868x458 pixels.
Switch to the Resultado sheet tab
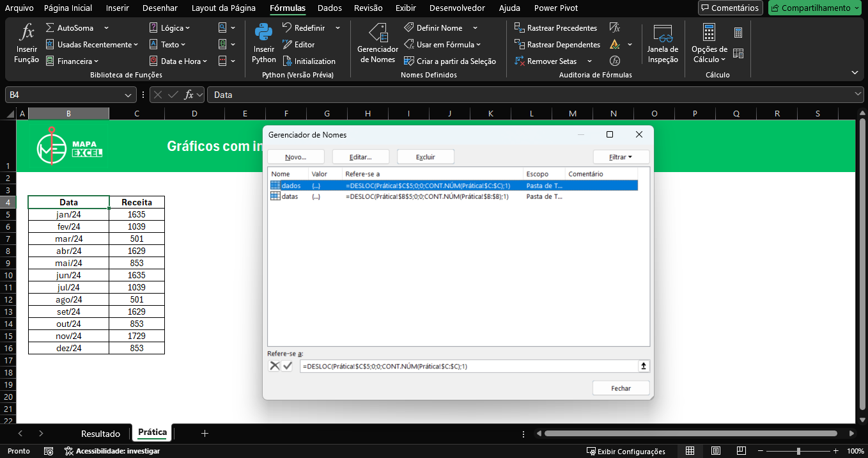pyautogui.click(x=100, y=434)
